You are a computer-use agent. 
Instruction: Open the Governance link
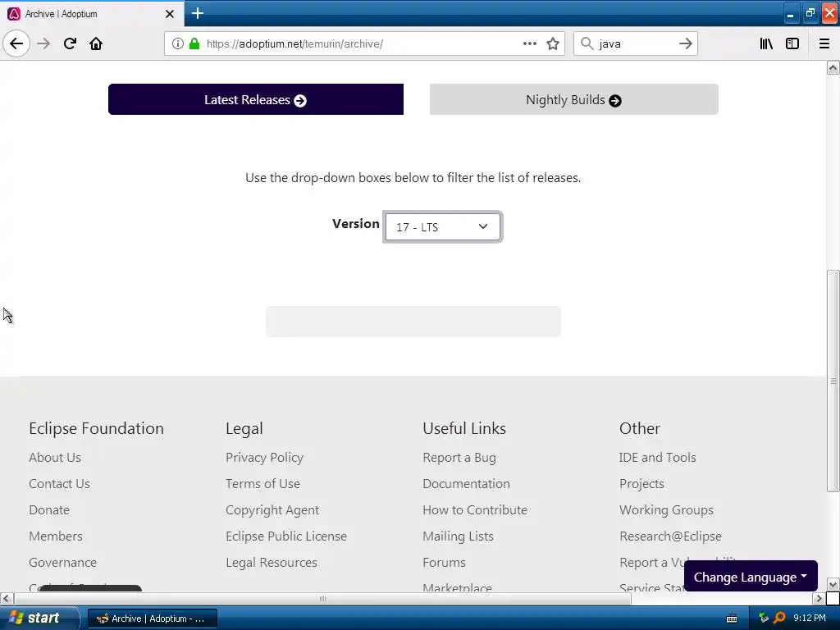click(62, 563)
